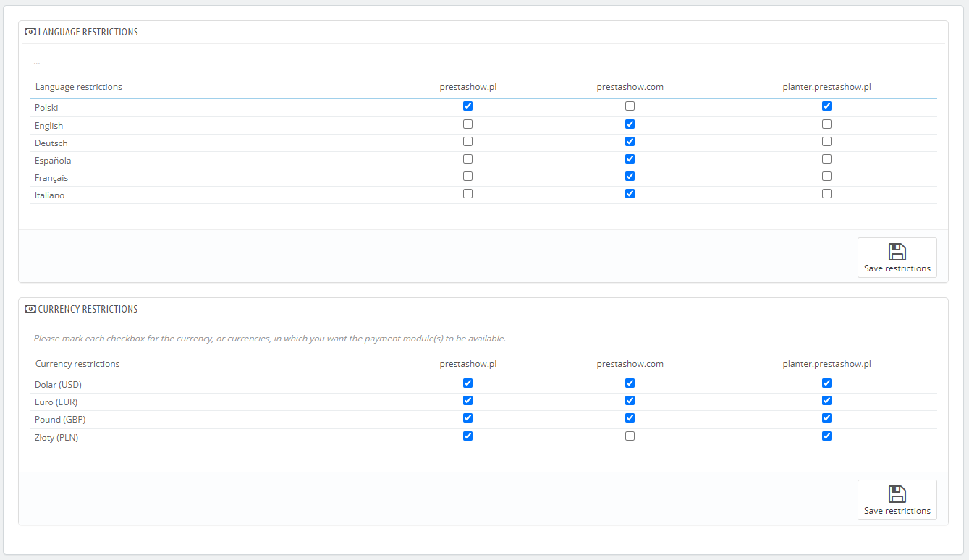Enable Polski for prestashow.com

pos(630,106)
